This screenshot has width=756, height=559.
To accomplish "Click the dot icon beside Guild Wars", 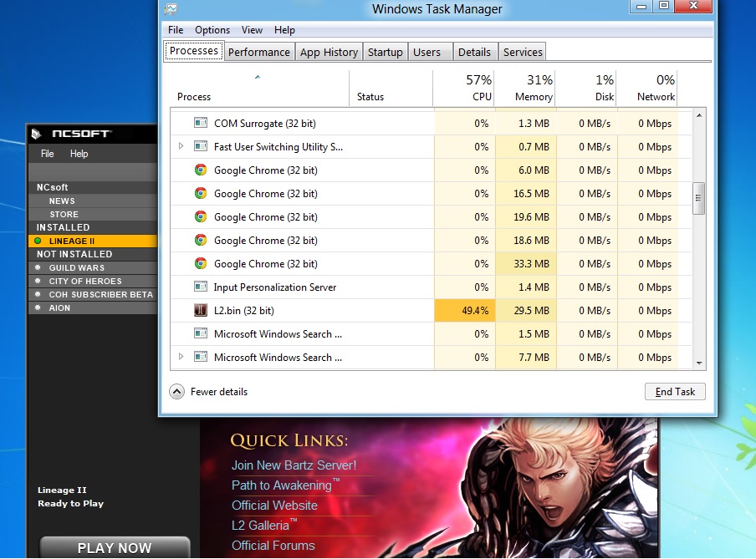I will 38,267.
